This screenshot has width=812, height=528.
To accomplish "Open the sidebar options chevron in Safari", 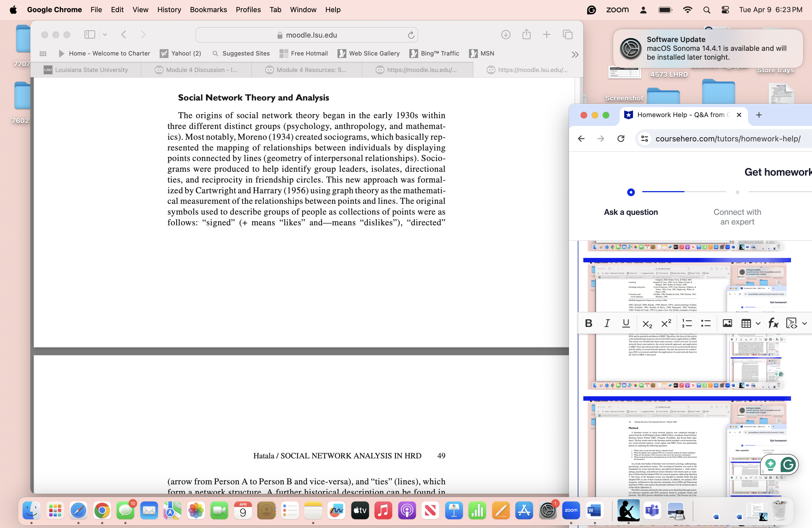I will coord(105,35).
